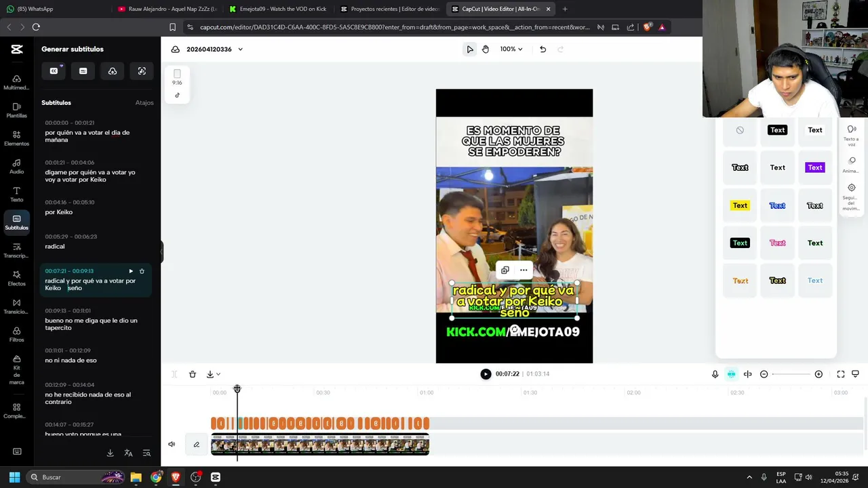Apply black box white Text style

click(777, 130)
